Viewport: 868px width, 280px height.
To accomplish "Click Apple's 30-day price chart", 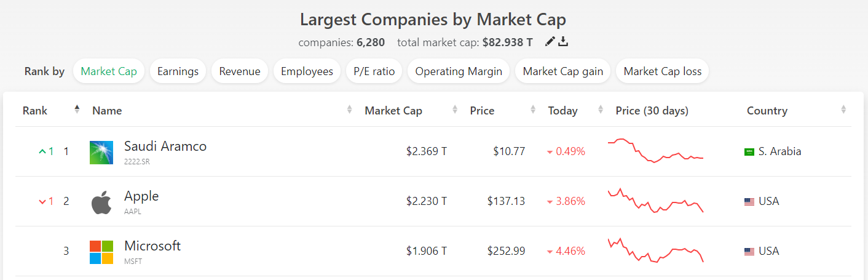I will pos(655,201).
